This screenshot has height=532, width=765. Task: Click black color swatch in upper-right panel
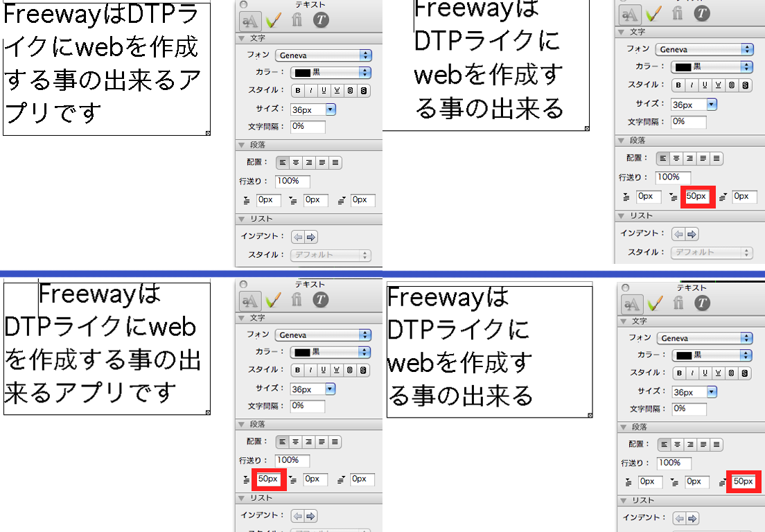(683, 67)
